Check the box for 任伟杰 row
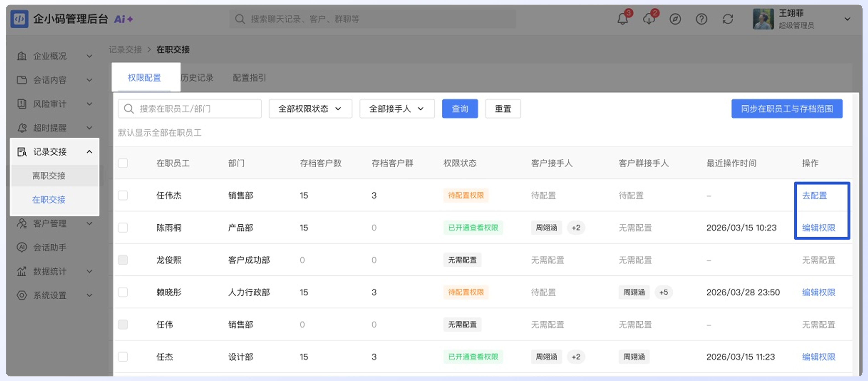The width and height of the screenshot is (868, 381). pos(123,195)
